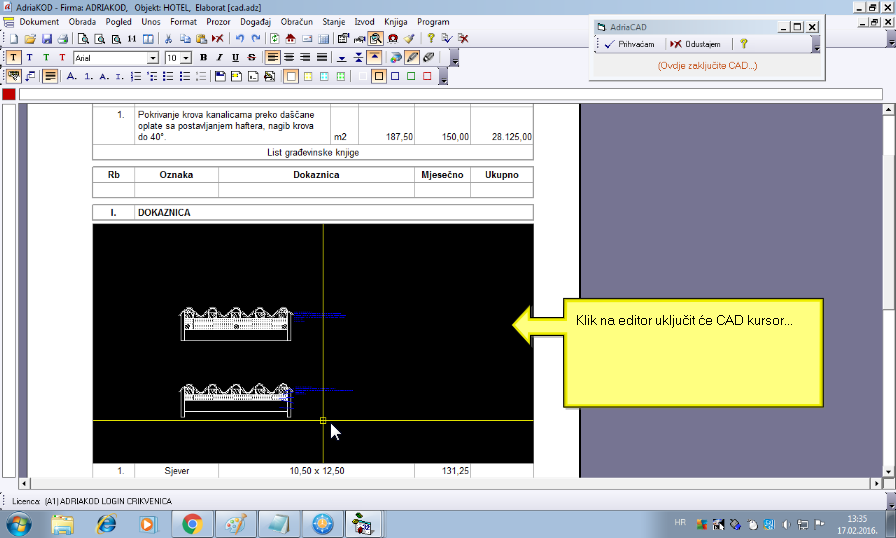Open the table calculator icon
The height and width of the screenshot is (538, 896).
click(323, 39)
